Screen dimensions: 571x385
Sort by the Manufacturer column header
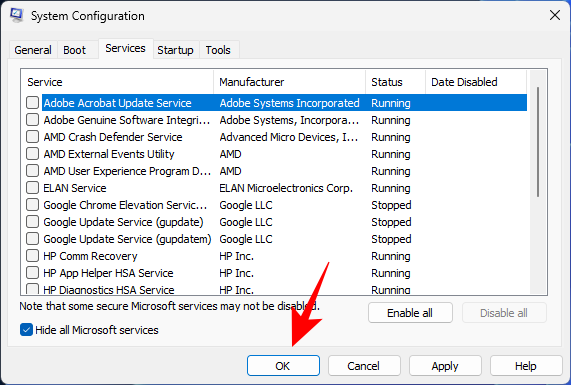click(290, 82)
